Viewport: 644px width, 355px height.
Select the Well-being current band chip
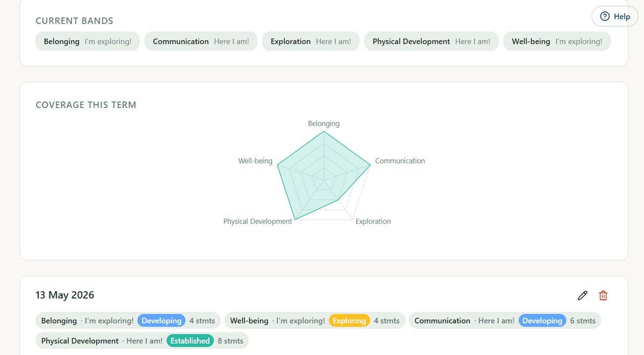click(x=557, y=41)
